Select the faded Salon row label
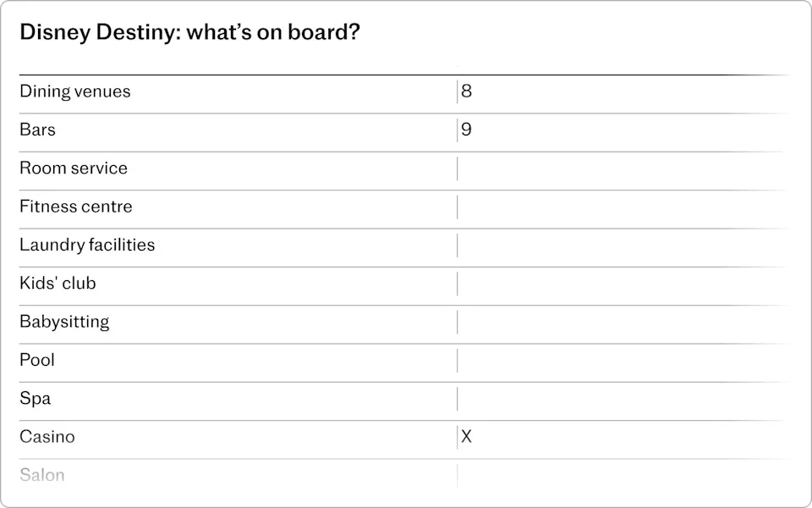Screen dimensions: 812x508 (x=42, y=475)
